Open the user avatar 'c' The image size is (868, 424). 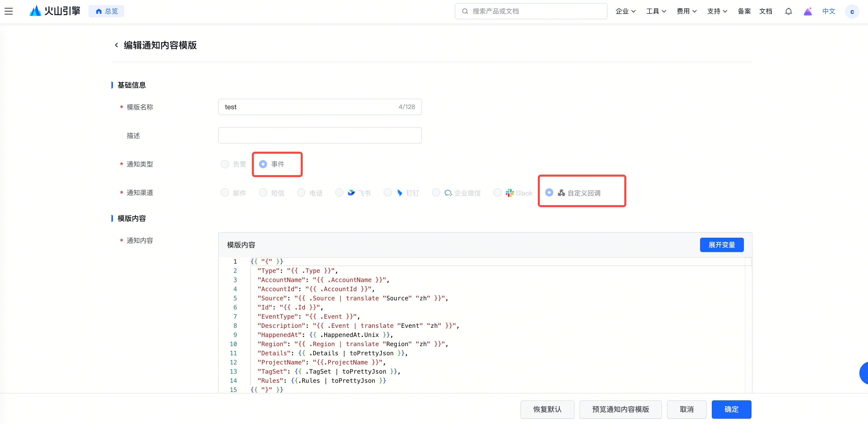tap(852, 11)
